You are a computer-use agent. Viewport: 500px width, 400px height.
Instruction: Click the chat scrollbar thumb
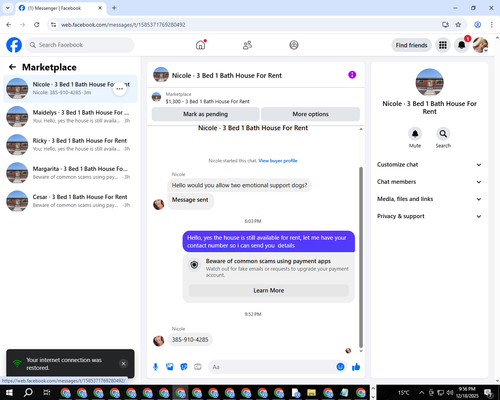(x=361, y=257)
